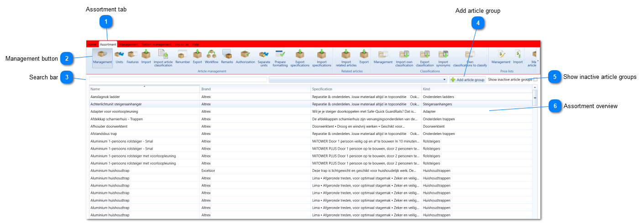Click the scrollbar up arrow
644x223 pixels.
pos(535,87)
